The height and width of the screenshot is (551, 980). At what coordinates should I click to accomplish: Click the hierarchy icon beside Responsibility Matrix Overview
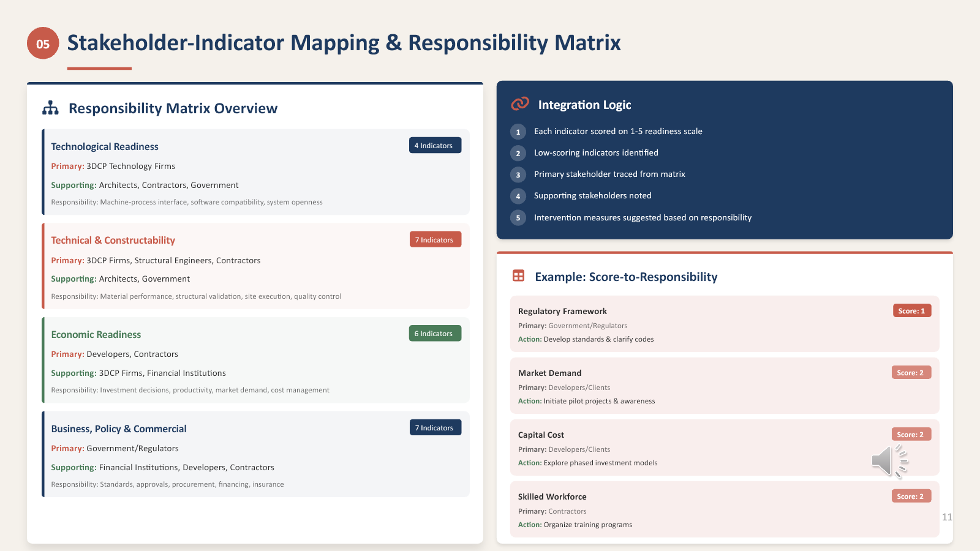(x=50, y=108)
